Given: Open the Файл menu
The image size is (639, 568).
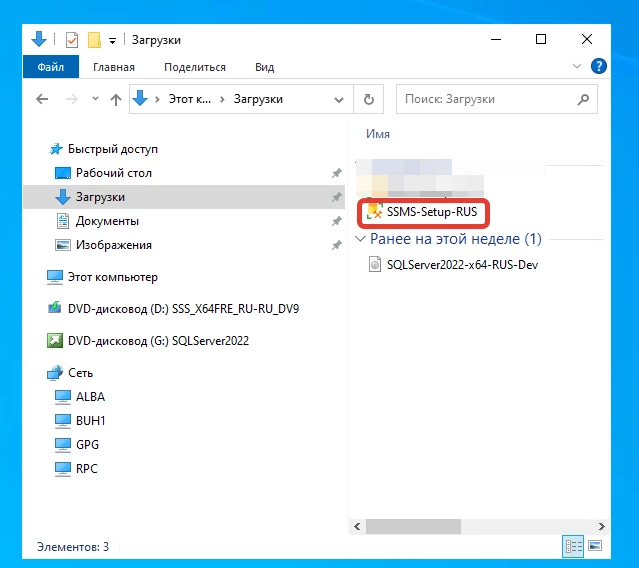Looking at the screenshot, I should [x=50, y=67].
